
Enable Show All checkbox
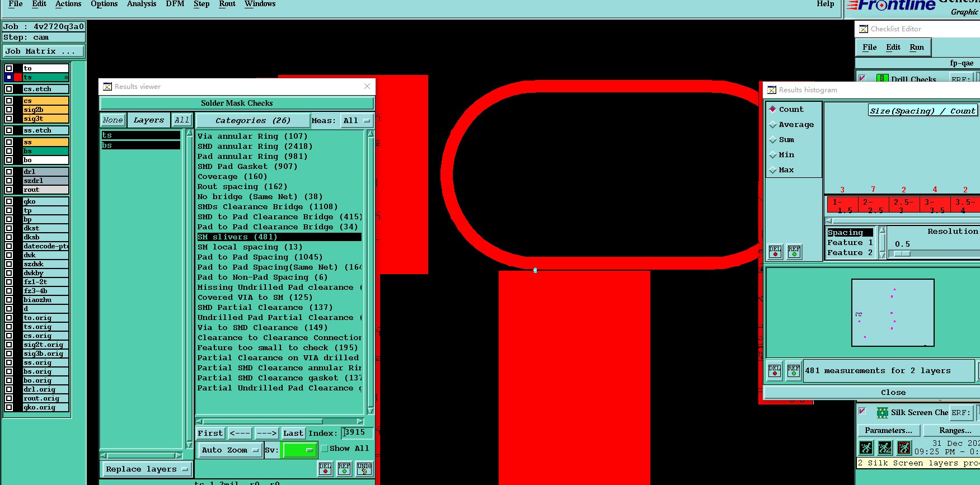(325, 449)
